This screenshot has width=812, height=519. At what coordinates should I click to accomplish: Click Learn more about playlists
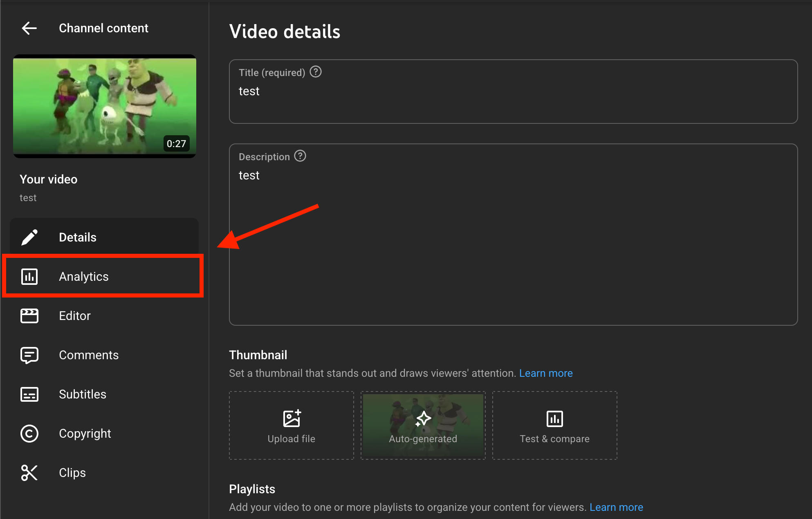pos(617,507)
